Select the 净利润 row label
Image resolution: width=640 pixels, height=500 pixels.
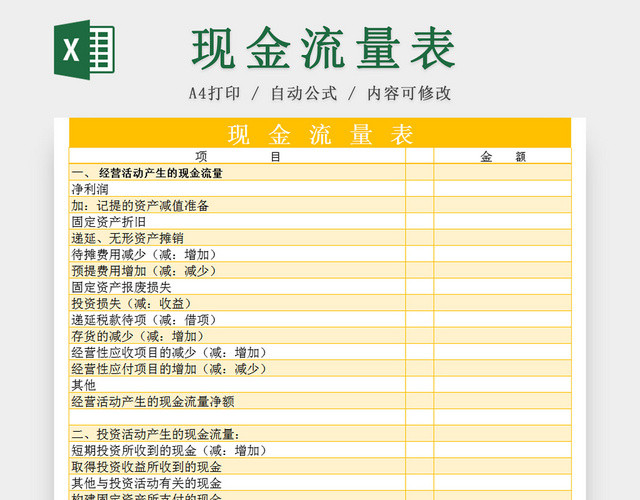(90, 189)
